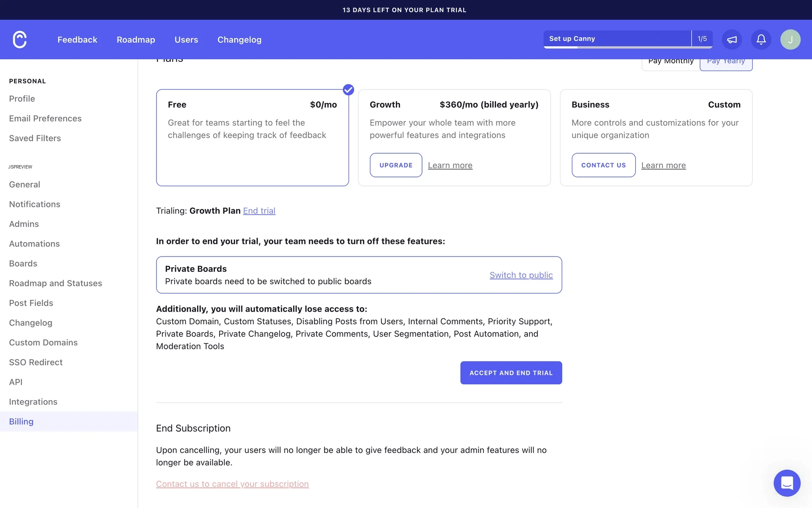
Task: Open Learn more for Business plan
Action: [663, 166]
